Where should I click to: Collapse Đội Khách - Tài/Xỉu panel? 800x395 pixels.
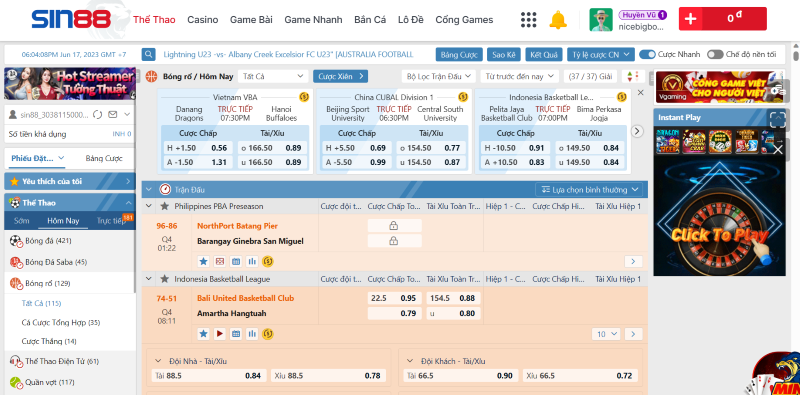click(x=410, y=361)
